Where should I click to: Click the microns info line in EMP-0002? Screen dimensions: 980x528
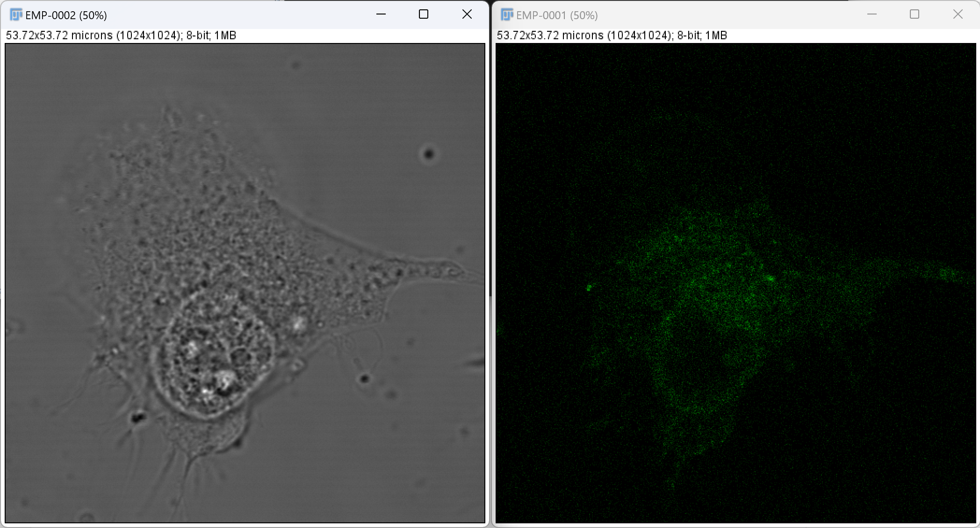coord(121,36)
